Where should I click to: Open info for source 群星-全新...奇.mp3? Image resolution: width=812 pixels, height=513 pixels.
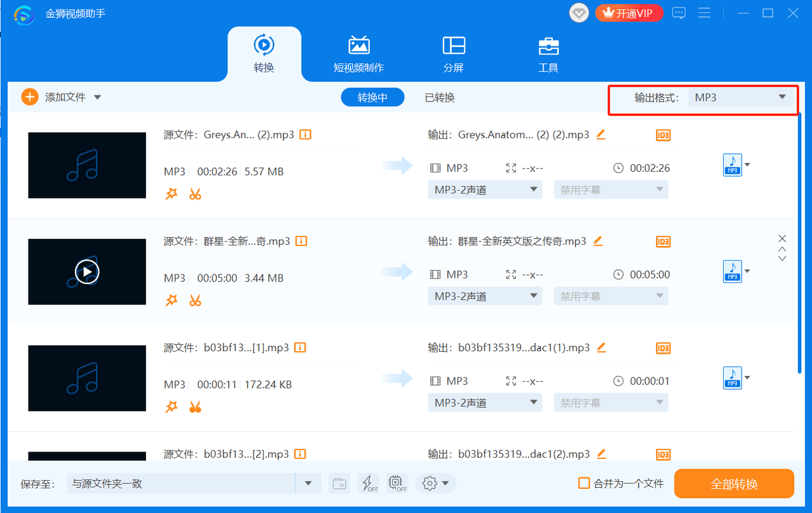[301, 241]
